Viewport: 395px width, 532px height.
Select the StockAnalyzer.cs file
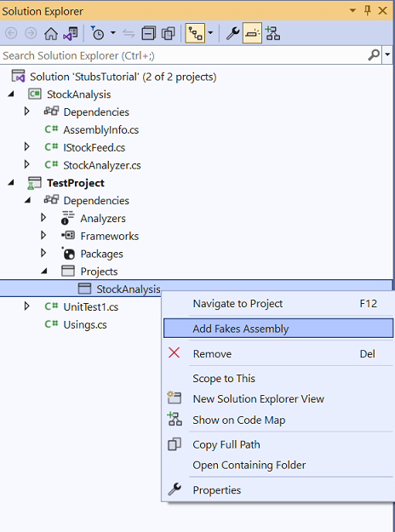click(x=102, y=165)
